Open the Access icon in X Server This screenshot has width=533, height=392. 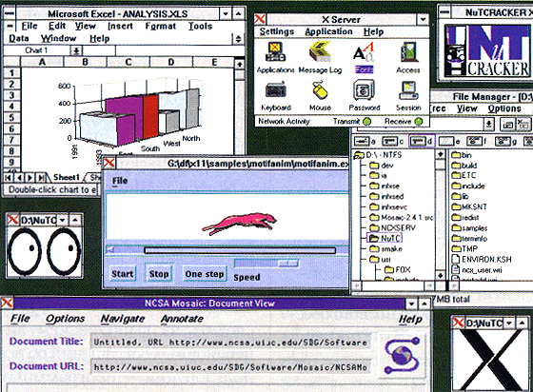click(x=408, y=57)
